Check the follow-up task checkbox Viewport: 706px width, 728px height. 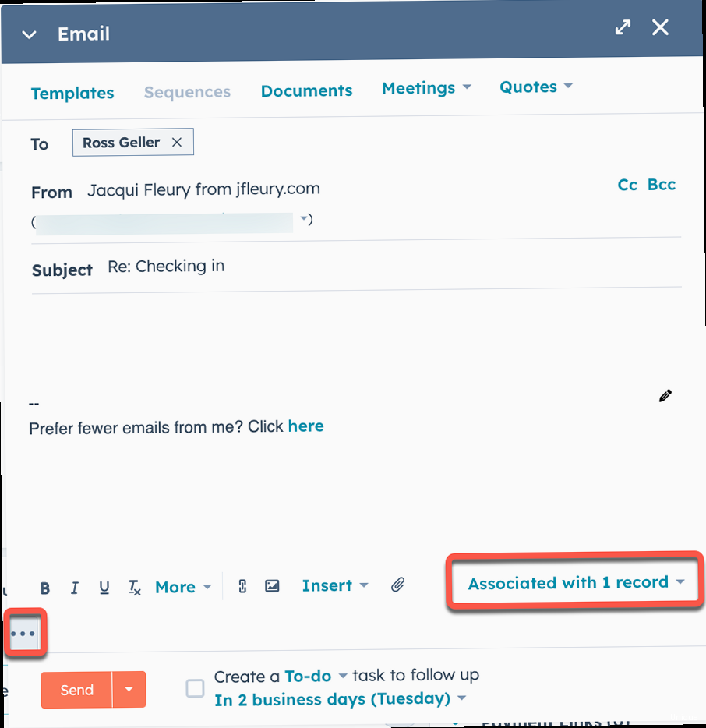[195, 688]
